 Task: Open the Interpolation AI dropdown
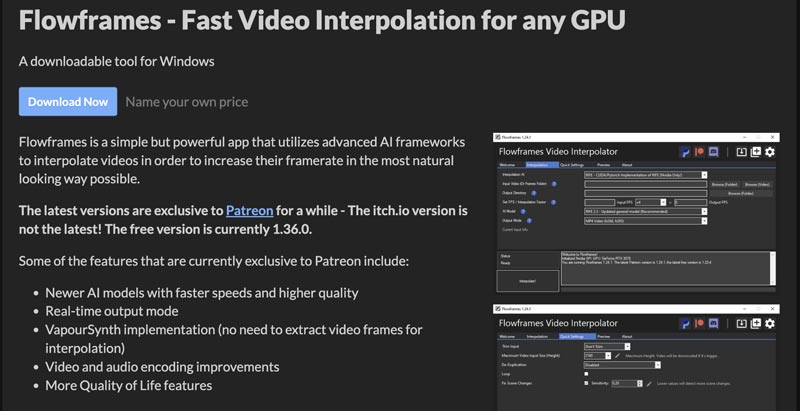[x=645, y=175]
